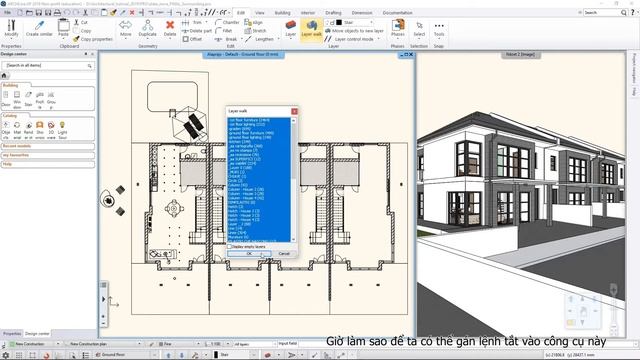The width and height of the screenshot is (640, 360).
Task: Open the Stair layer dropdown in ribbon
Action: [x=371, y=22]
